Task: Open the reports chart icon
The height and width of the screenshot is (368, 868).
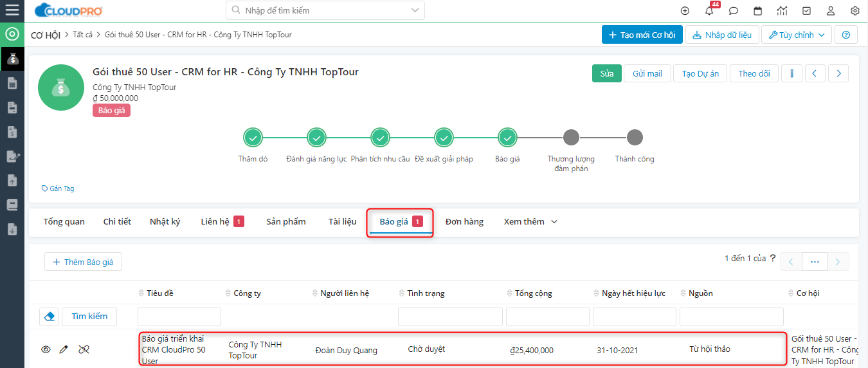Action: coord(782,11)
